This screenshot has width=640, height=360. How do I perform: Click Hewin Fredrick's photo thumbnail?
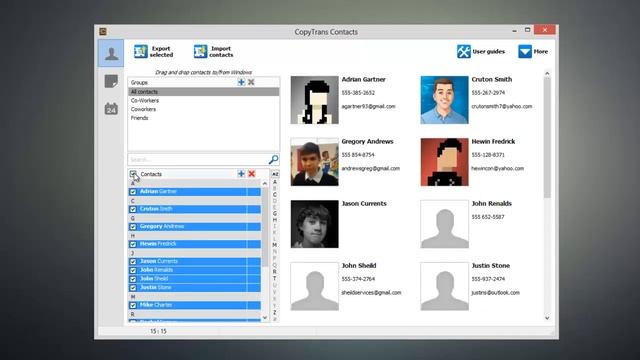[x=444, y=162]
